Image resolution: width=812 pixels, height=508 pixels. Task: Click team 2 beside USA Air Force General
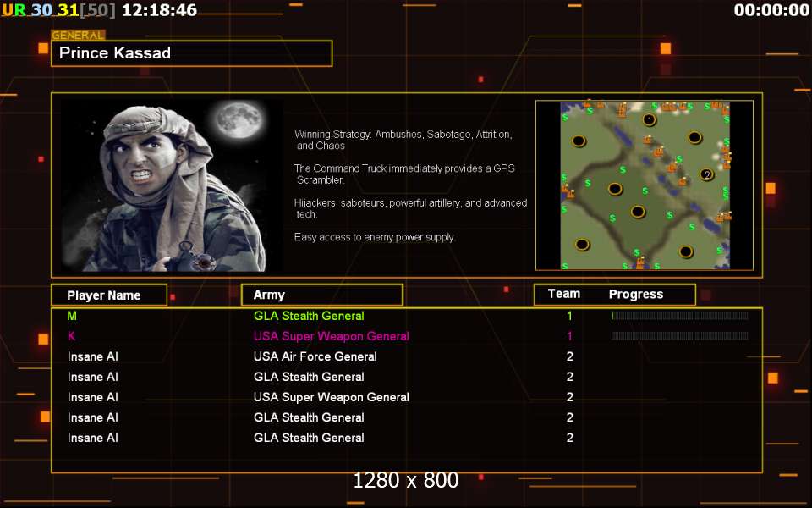click(x=569, y=356)
